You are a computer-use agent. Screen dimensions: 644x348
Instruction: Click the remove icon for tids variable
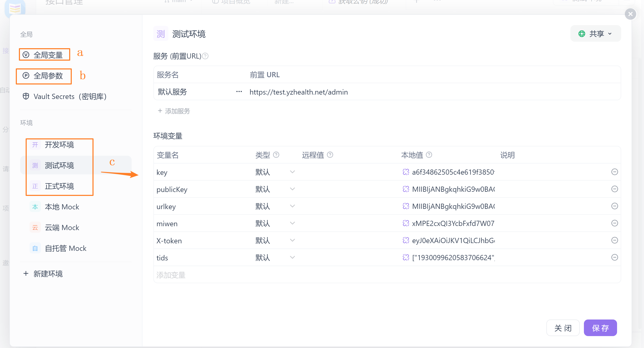pyautogui.click(x=614, y=257)
